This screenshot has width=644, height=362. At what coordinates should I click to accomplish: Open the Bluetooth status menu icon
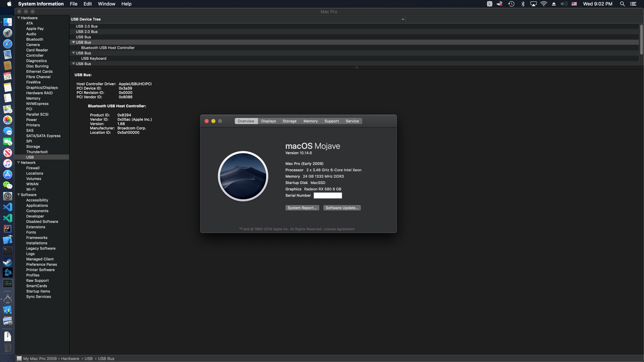(x=523, y=4)
